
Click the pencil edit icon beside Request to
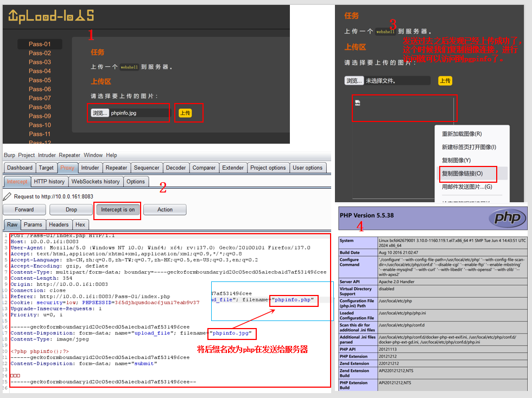7,196
